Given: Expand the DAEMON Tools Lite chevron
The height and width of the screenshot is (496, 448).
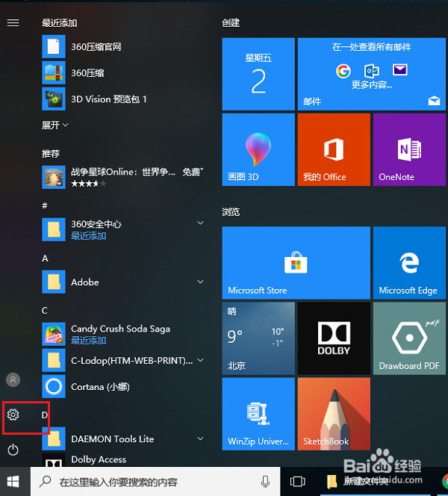Looking at the screenshot, I should tap(200, 438).
